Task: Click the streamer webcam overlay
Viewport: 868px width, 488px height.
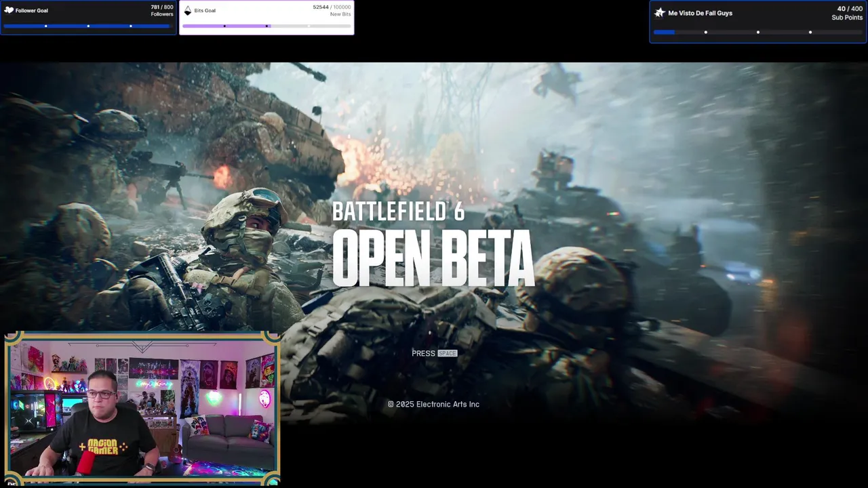Action: [142, 407]
